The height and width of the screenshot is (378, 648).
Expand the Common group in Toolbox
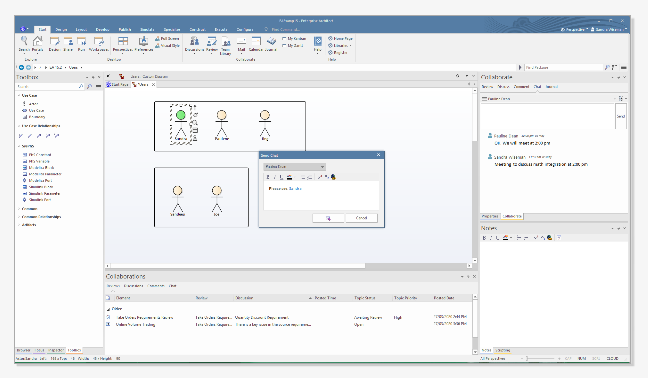coord(19,209)
